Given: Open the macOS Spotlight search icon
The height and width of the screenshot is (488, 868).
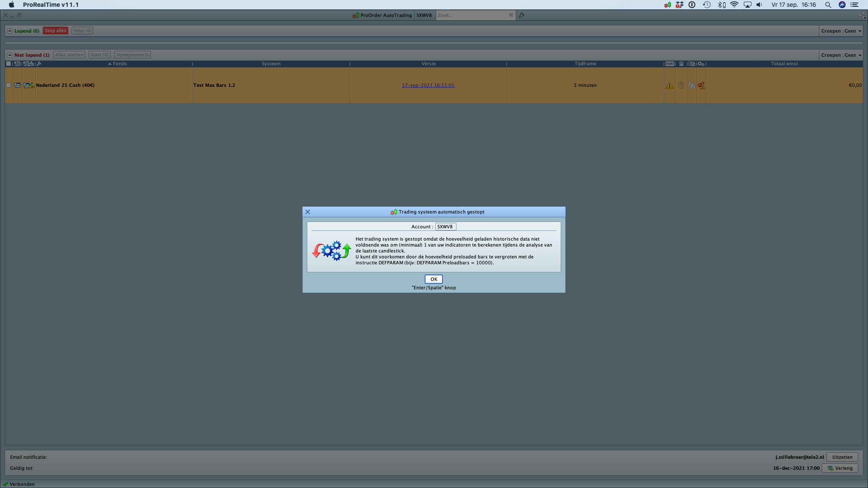Looking at the screenshot, I should pos(828,5).
